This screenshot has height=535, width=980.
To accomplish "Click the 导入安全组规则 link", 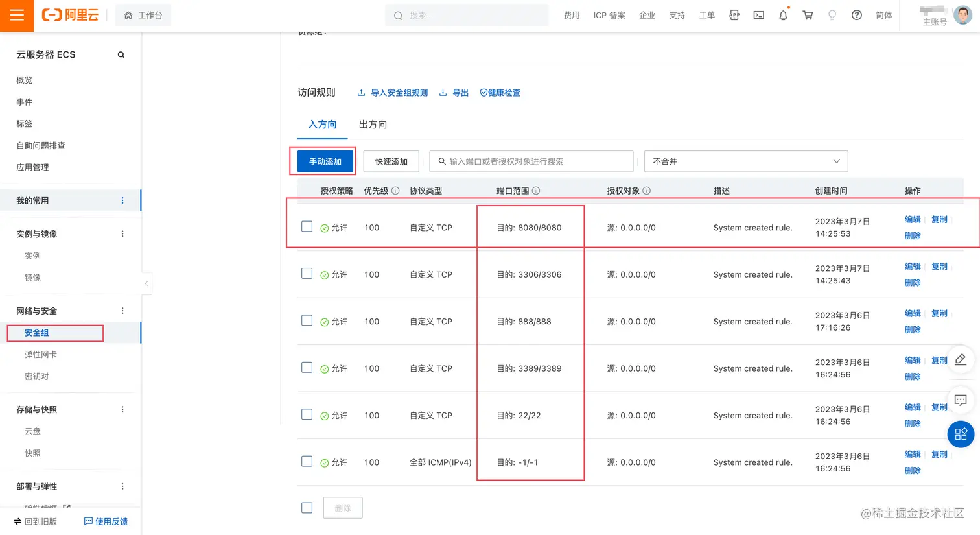I will tap(393, 93).
